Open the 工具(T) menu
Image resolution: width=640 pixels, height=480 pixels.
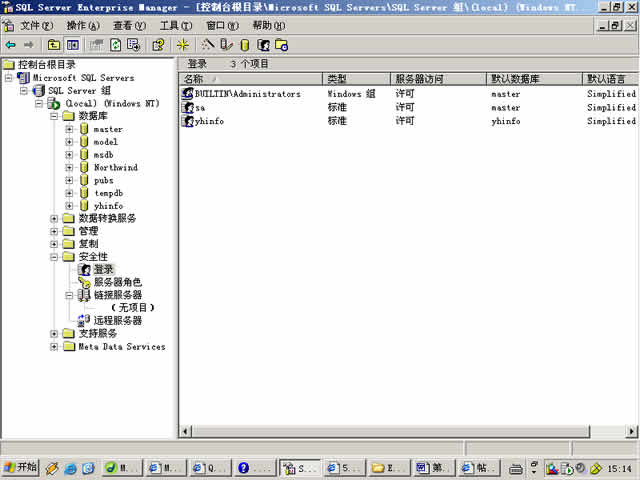point(176,26)
